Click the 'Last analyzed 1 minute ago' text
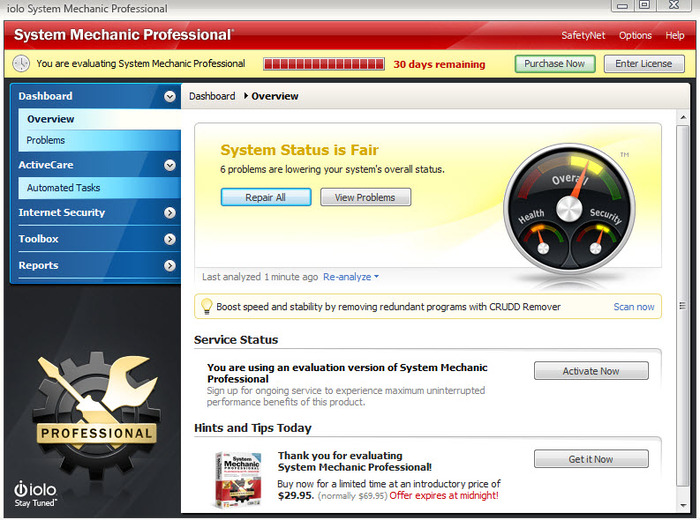 tap(260, 277)
